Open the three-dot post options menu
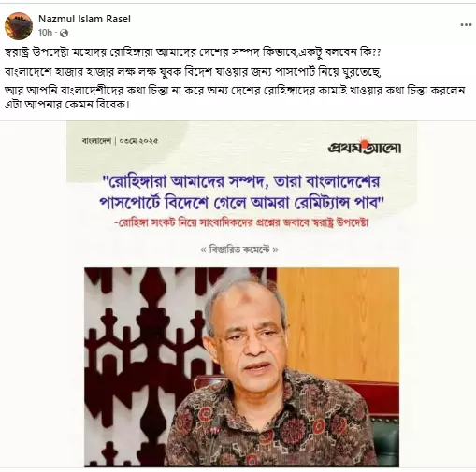 coord(466,25)
